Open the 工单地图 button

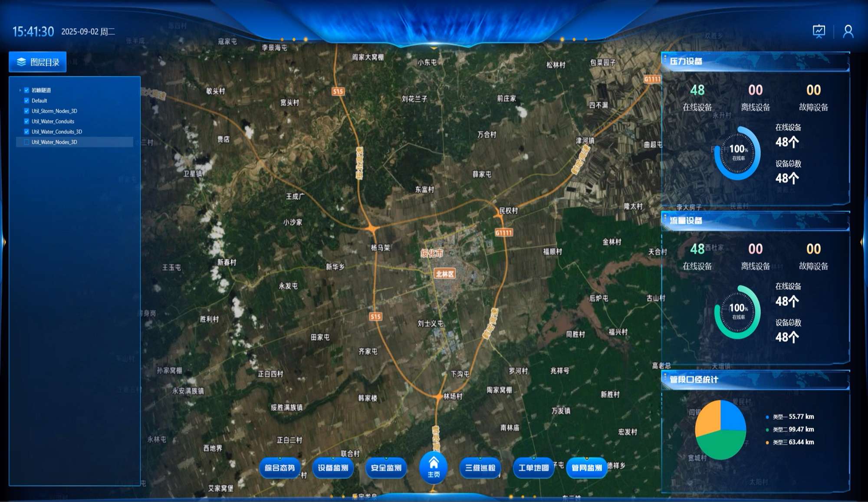pyautogui.click(x=533, y=468)
